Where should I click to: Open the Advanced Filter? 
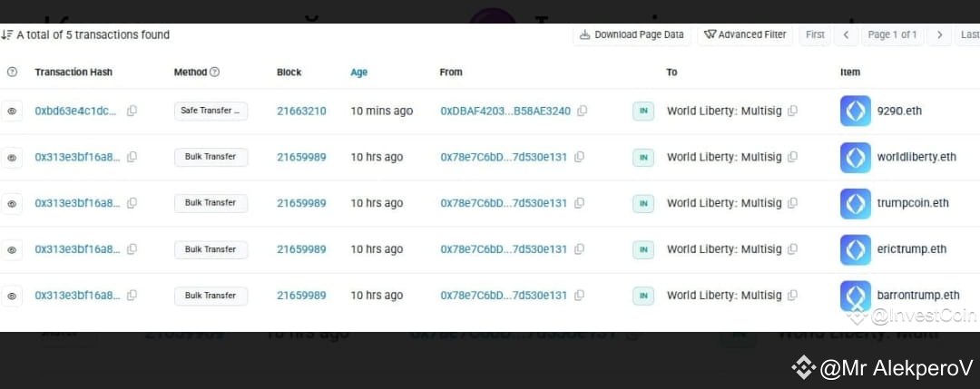(x=745, y=35)
